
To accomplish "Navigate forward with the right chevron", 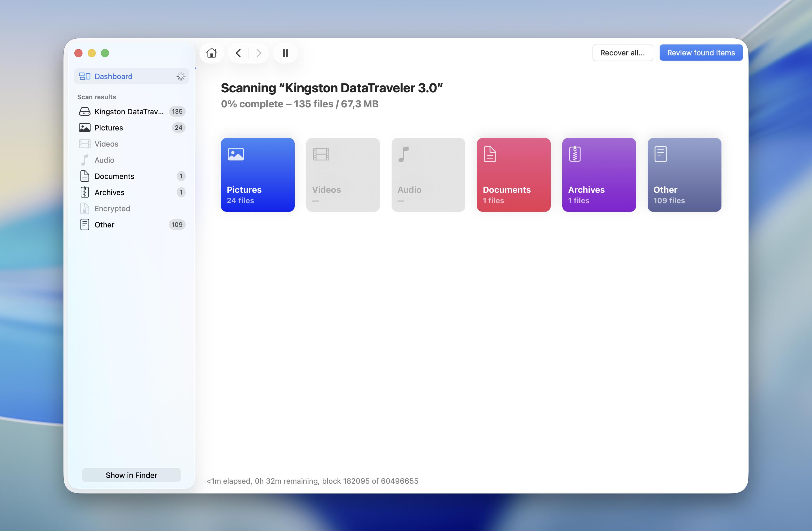I will [259, 53].
